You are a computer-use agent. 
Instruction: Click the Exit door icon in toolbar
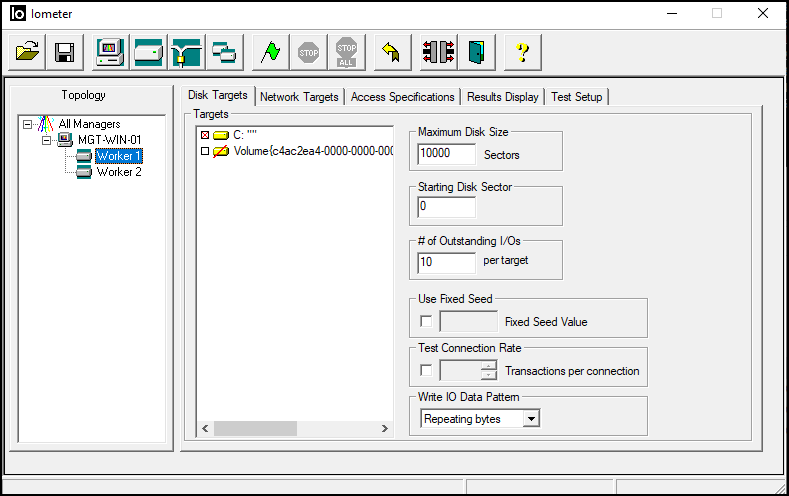click(476, 52)
